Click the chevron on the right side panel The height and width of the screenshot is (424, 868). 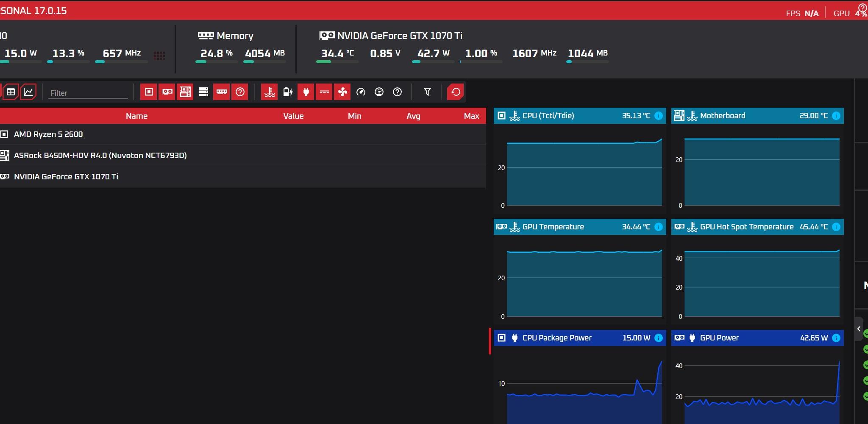[859, 329]
